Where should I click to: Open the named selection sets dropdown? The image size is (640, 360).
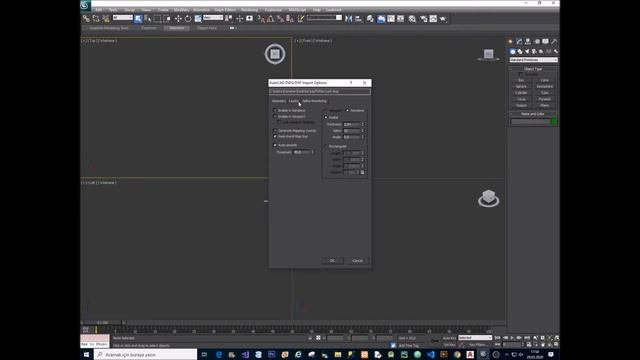[324, 18]
